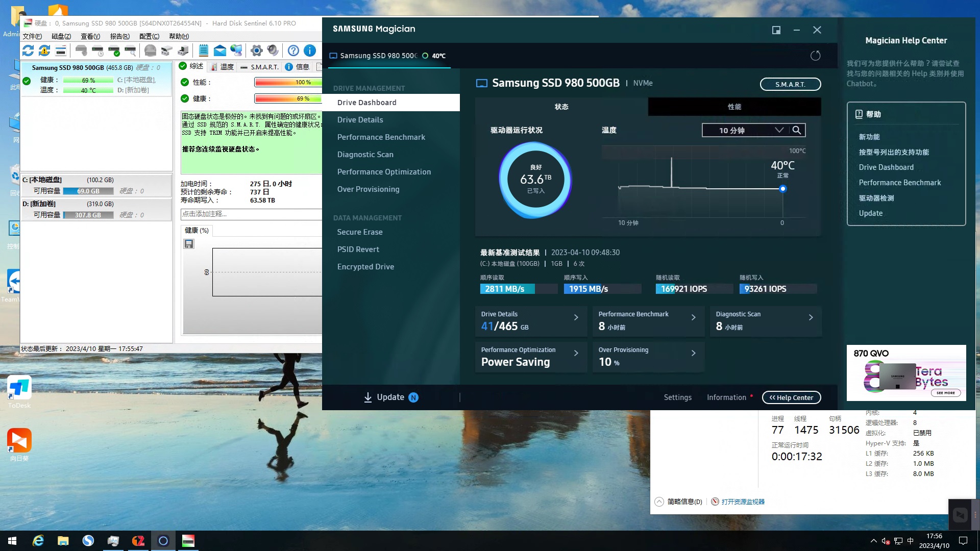
Task: Click the magnifier icon next to temperature range
Action: pos(796,130)
